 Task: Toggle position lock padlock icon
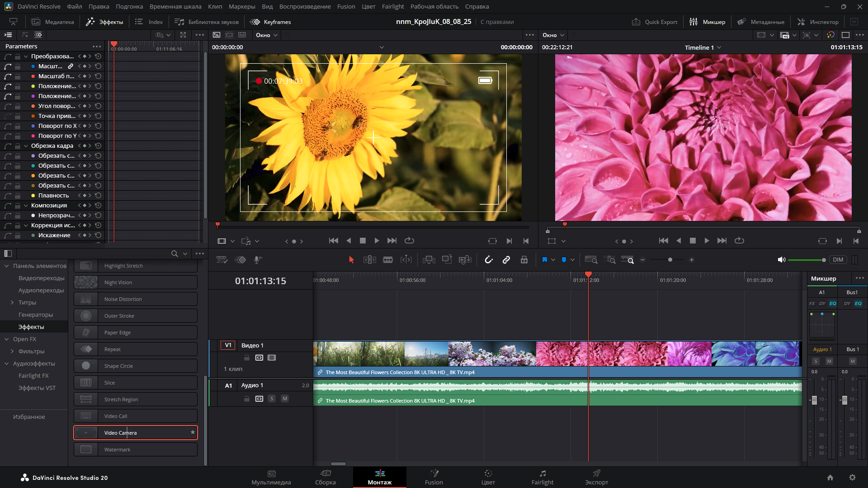(x=524, y=260)
